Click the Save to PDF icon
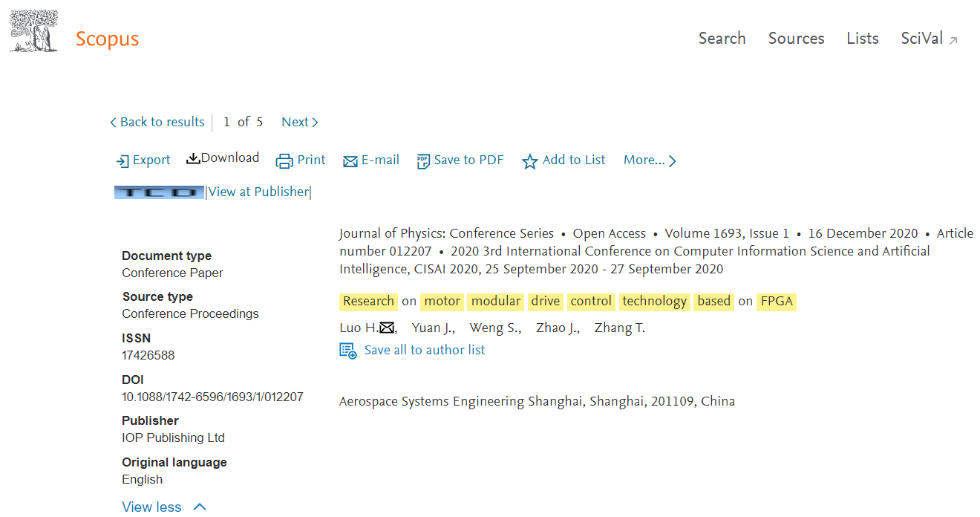Screen dimensions: 980x517 [x=423, y=161]
